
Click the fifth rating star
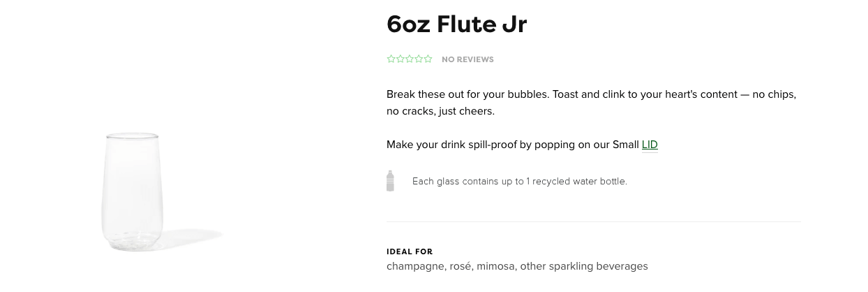tap(428, 59)
